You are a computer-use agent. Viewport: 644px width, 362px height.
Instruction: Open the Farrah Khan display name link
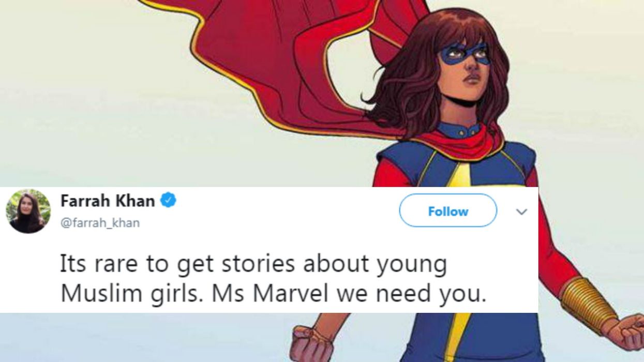coord(108,201)
